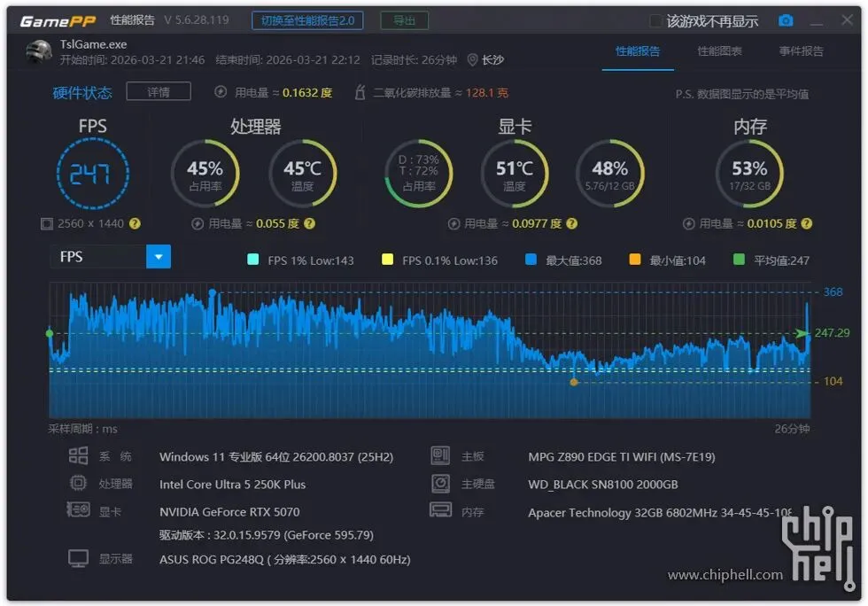Click the Windows system icon in hardware list
Image resolution: width=868 pixels, height=606 pixels.
tap(78, 456)
